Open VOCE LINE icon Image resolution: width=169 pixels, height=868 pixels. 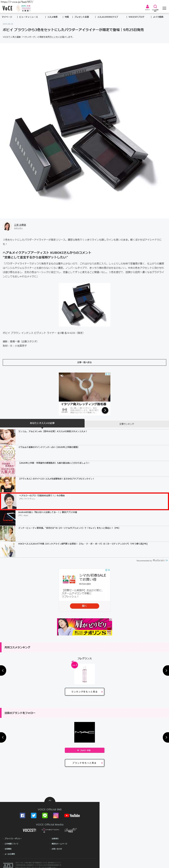pyautogui.click(x=45, y=815)
